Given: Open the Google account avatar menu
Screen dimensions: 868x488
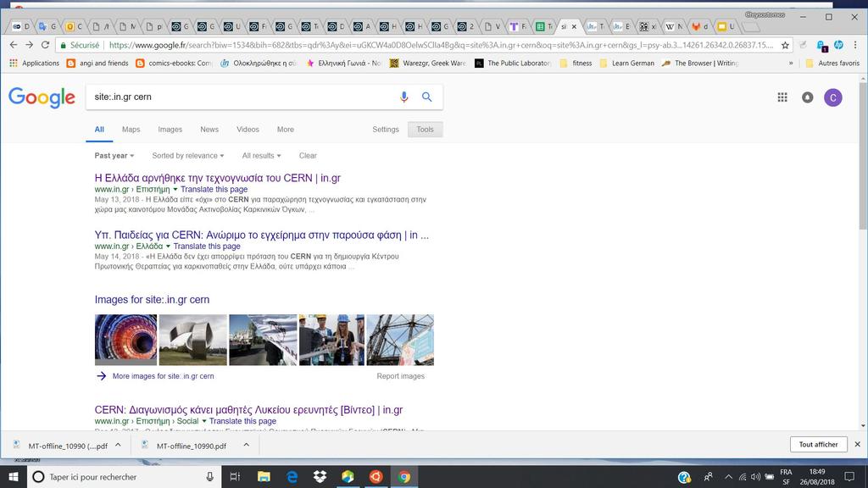Looking at the screenshot, I should pos(832,97).
